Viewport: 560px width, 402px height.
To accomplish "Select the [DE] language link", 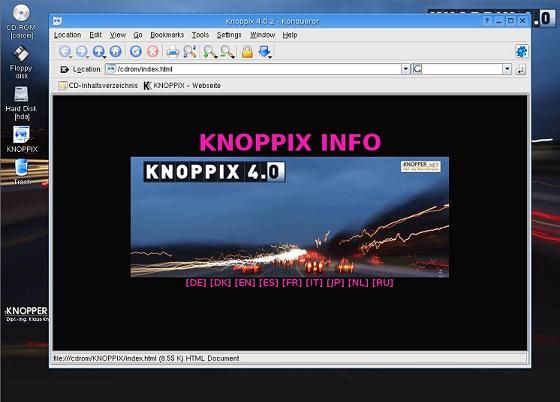I will pyautogui.click(x=196, y=283).
